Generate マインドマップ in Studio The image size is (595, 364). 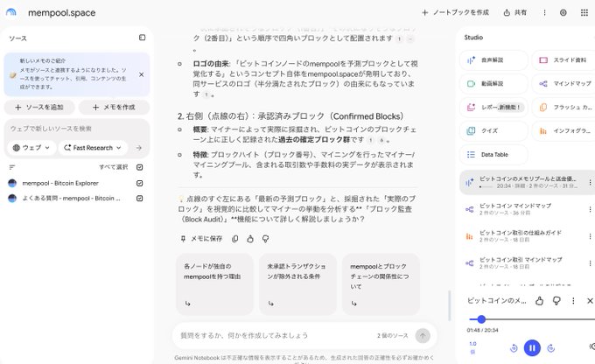point(563,83)
